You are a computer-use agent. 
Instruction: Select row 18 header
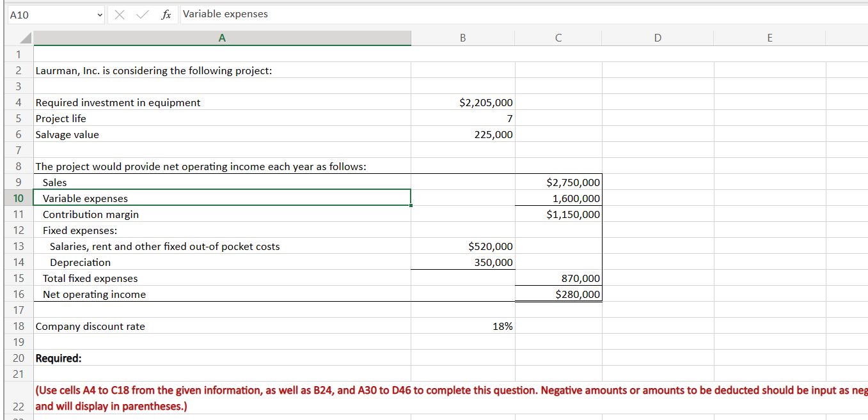pos(18,326)
